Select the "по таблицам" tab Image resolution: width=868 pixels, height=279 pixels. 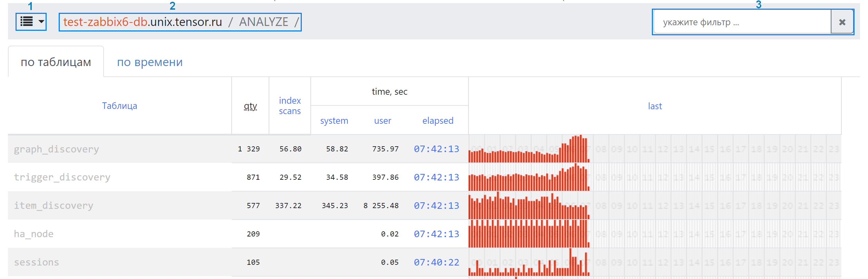(56, 62)
